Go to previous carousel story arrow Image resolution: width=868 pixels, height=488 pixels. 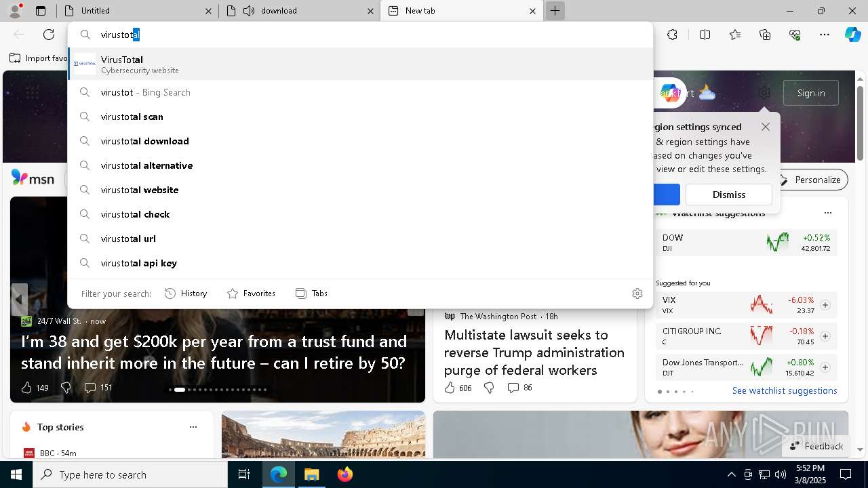[19, 300]
